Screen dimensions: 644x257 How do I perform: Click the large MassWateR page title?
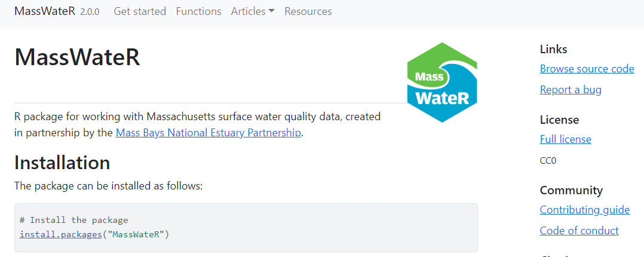click(77, 57)
